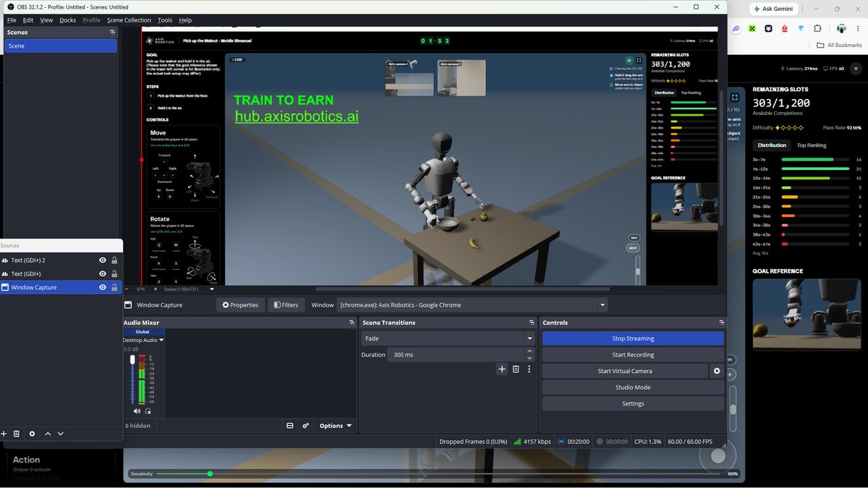Move source up with the up arrow
Image resolution: width=868 pixels, height=488 pixels.
click(48, 434)
